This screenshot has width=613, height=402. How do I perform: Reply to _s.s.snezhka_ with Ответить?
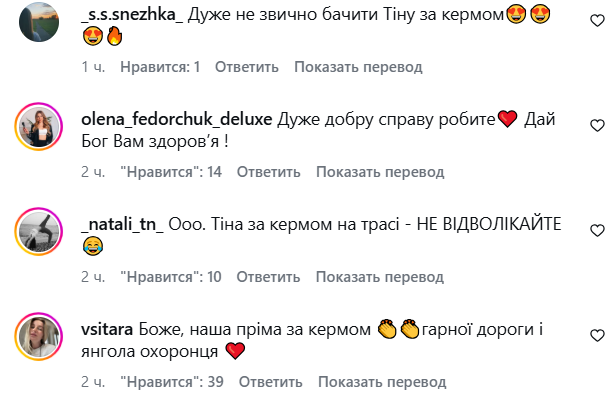pos(247,67)
